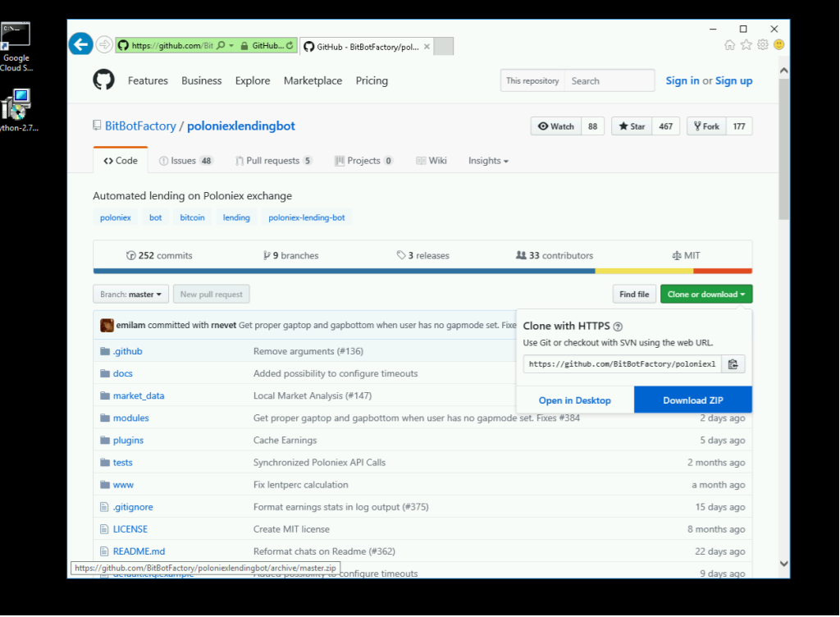
Task: Open favorites star icon in browser
Action: coord(746,45)
